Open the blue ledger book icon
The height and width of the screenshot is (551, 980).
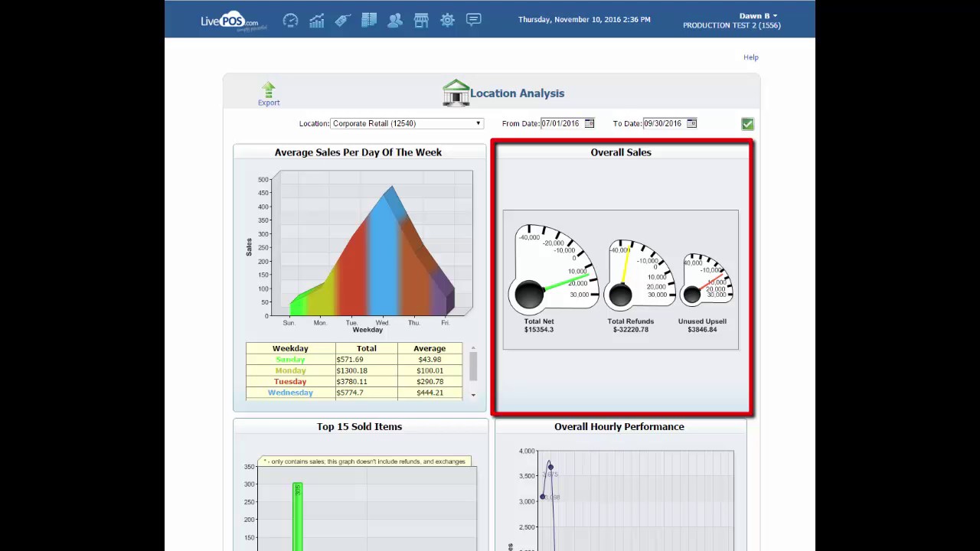(x=369, y=20)
